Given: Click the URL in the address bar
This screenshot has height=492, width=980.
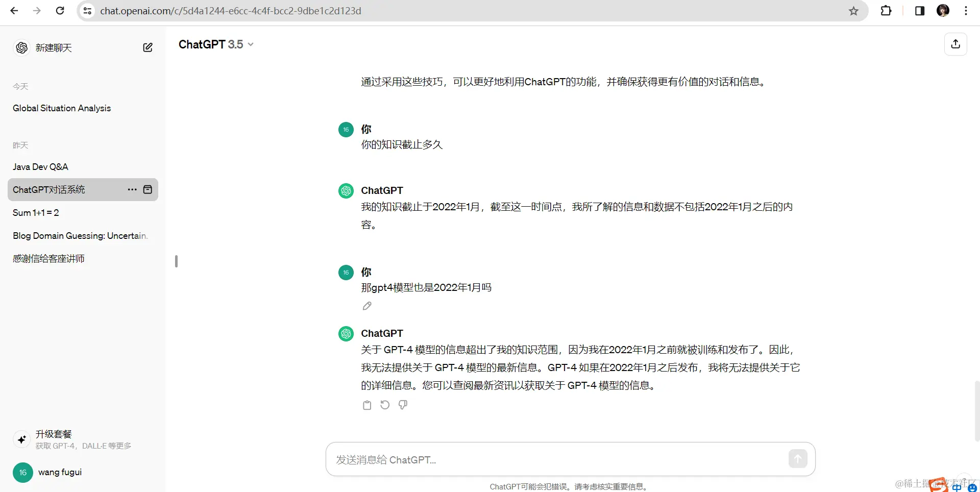Looking at the screenshot, I should tap(230, 11).
